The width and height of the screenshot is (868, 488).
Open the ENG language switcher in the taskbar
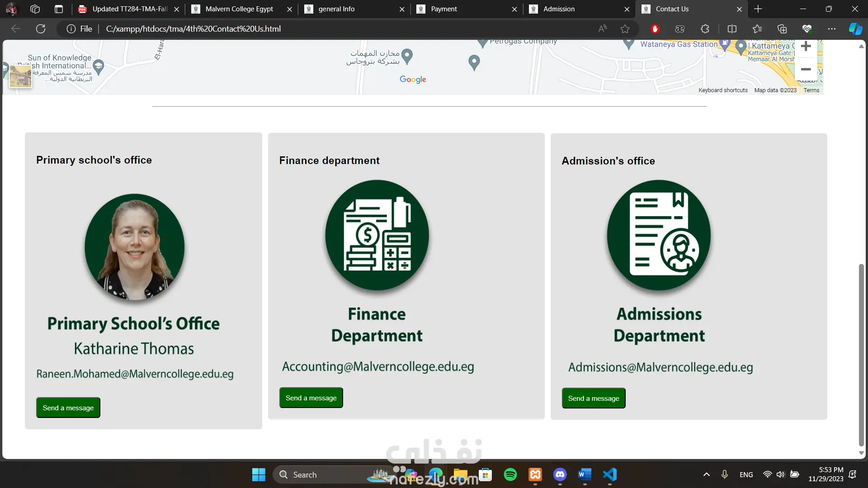coord(746,474)
